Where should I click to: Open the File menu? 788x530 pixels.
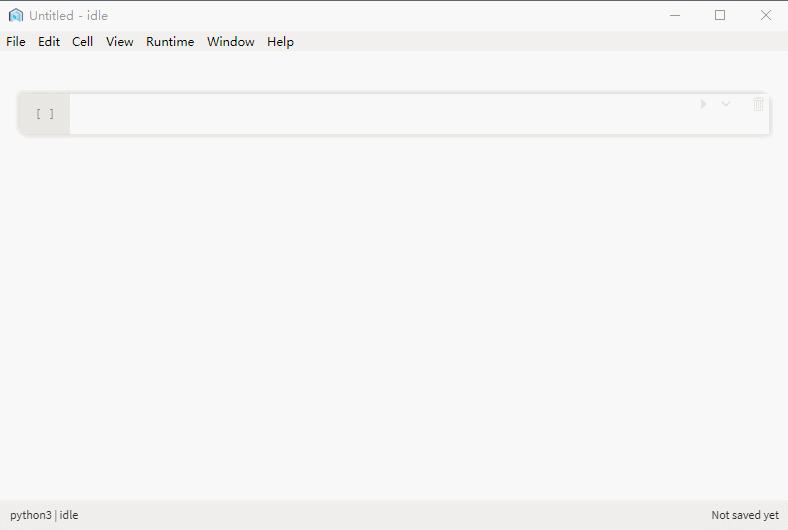click(16, 42)
